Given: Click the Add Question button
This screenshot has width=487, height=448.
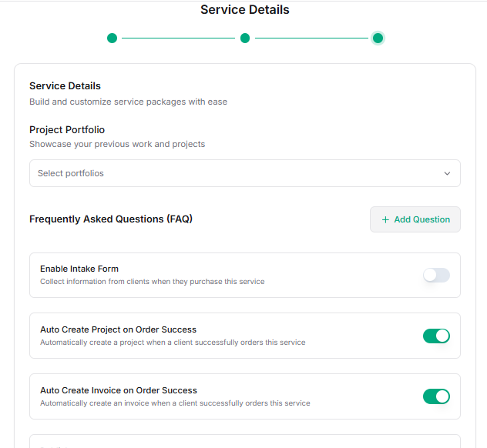Looking at the screenshot, I should point(415,219).
